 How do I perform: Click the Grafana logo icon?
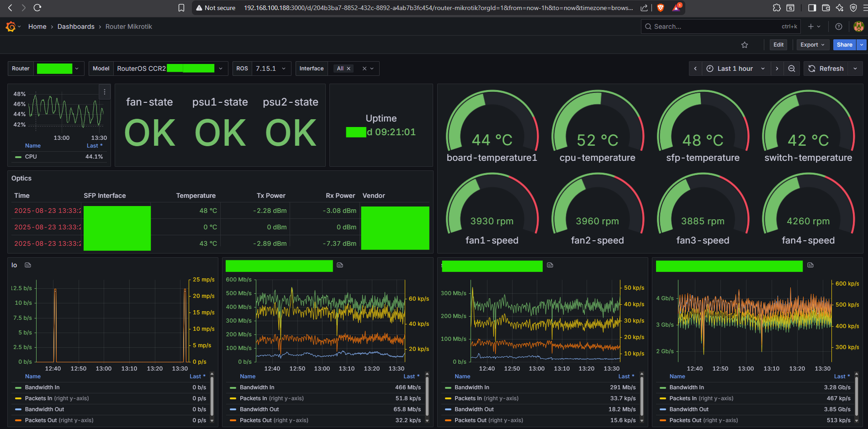tap(11, 26)
